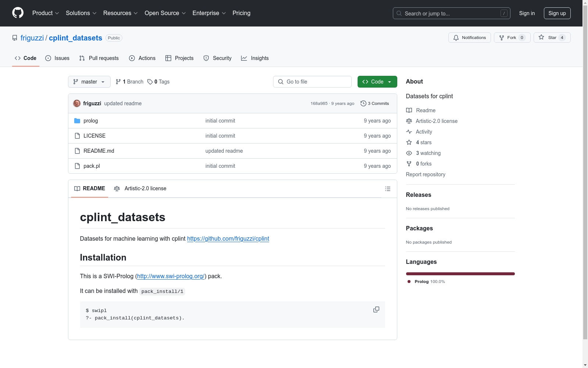The width and height of the screenshot is (588, 368).
Task: Click the search magnifier icon in header
Action: (399, 13)
